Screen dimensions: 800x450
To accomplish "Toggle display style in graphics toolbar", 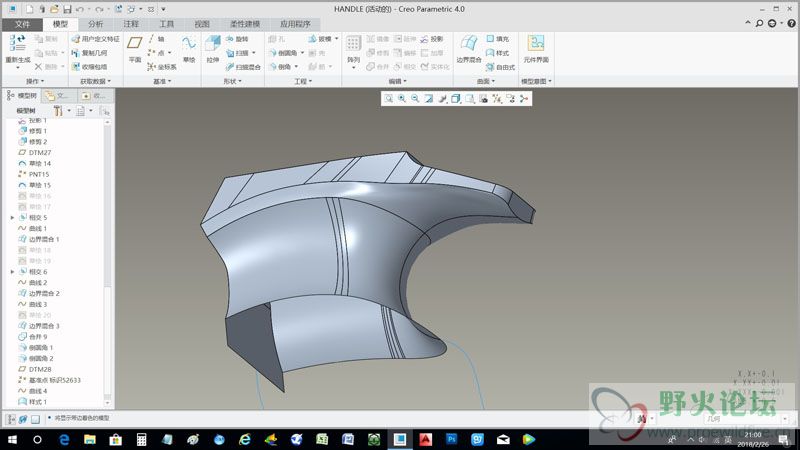I will [x=456, y=98].
